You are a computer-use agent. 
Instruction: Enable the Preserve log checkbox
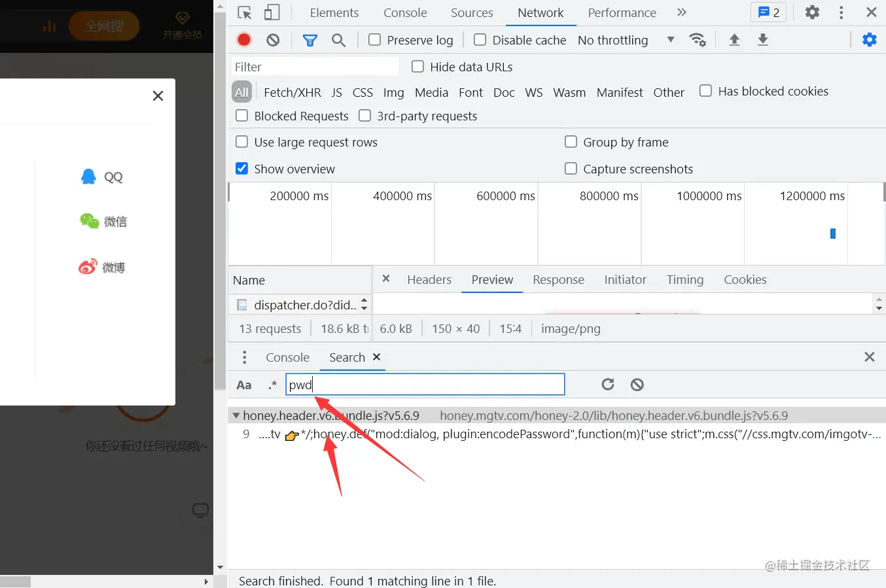click(375, 40)
